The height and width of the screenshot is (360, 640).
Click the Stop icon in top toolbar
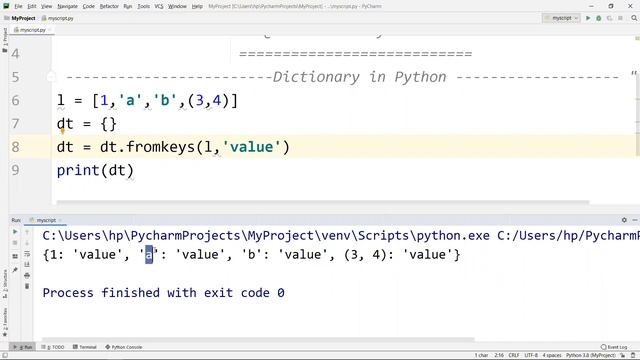(620, 18)
